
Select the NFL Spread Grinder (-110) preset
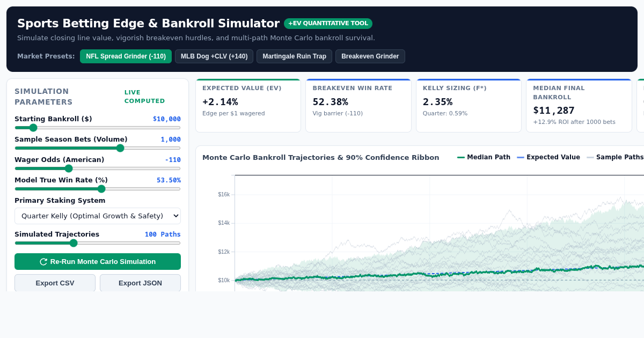click(126, 56)
